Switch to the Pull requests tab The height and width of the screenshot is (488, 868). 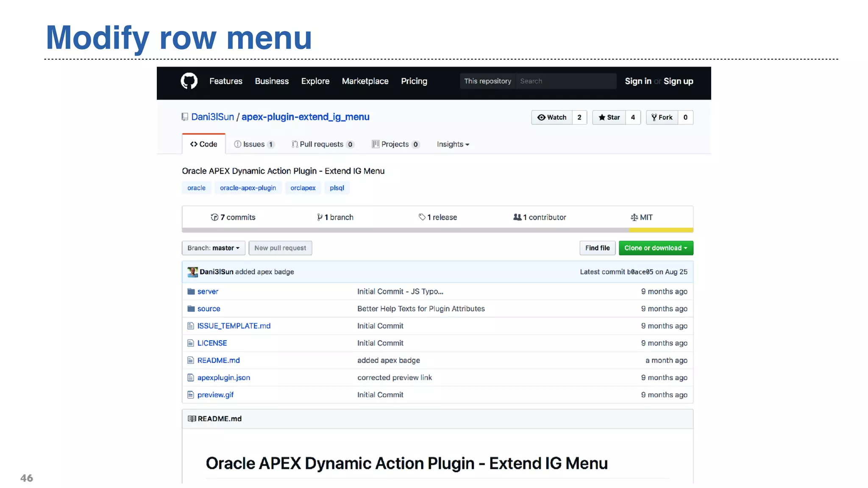(x=323, y=144)
